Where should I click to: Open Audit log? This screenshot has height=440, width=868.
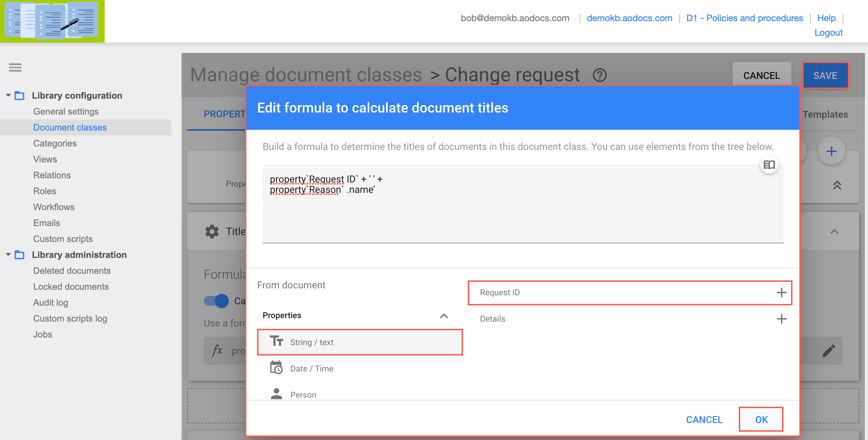[x=51, y=303]
